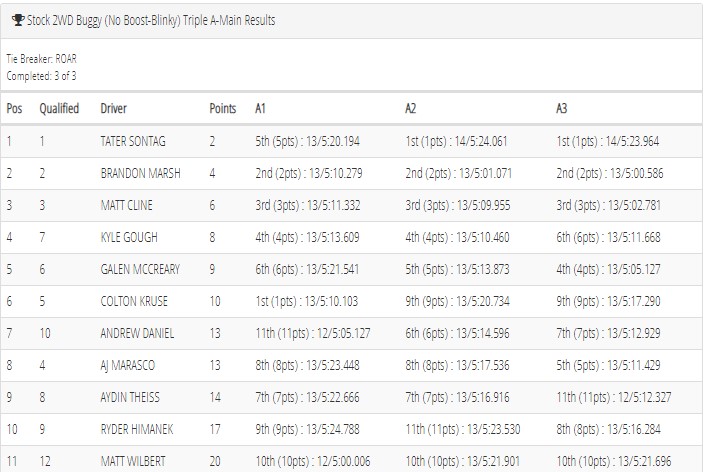Select driver name MATT CLINE
The height and width of the screenshot is (472, 706).
click(x=127, y=205)
